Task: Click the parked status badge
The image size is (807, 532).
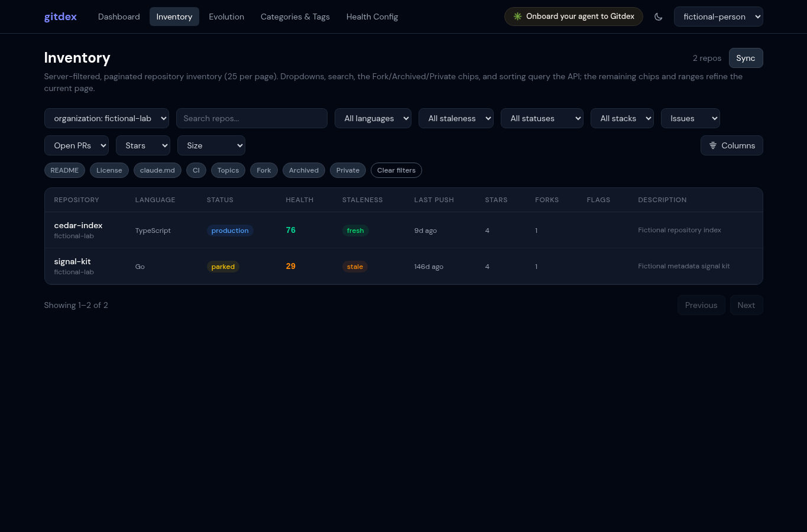Action: [223, 267]
